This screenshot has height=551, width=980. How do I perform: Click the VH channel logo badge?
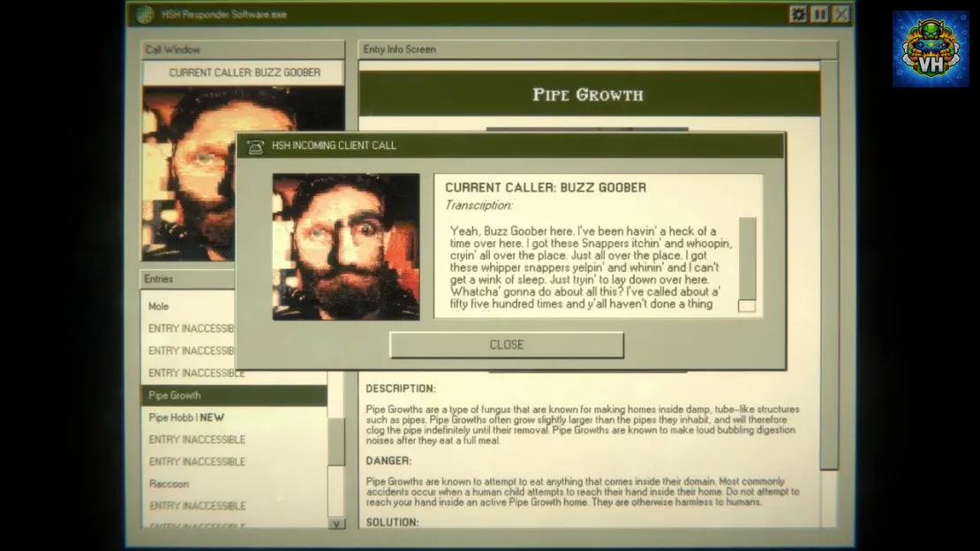[931, 49]
